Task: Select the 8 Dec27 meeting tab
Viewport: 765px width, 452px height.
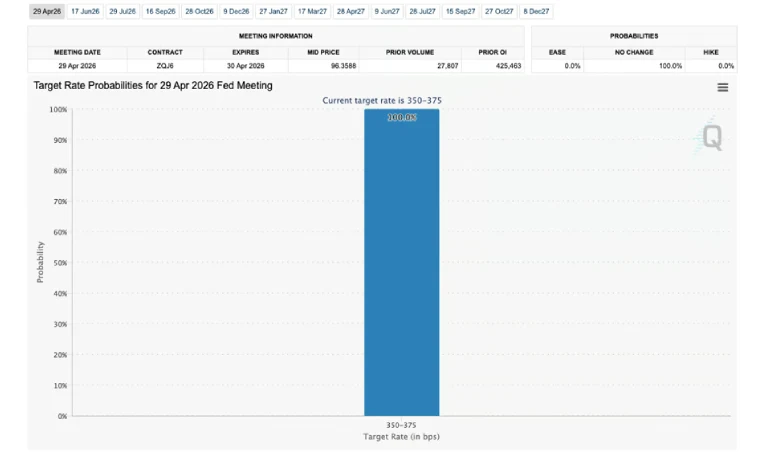Action: pos(536,12)
